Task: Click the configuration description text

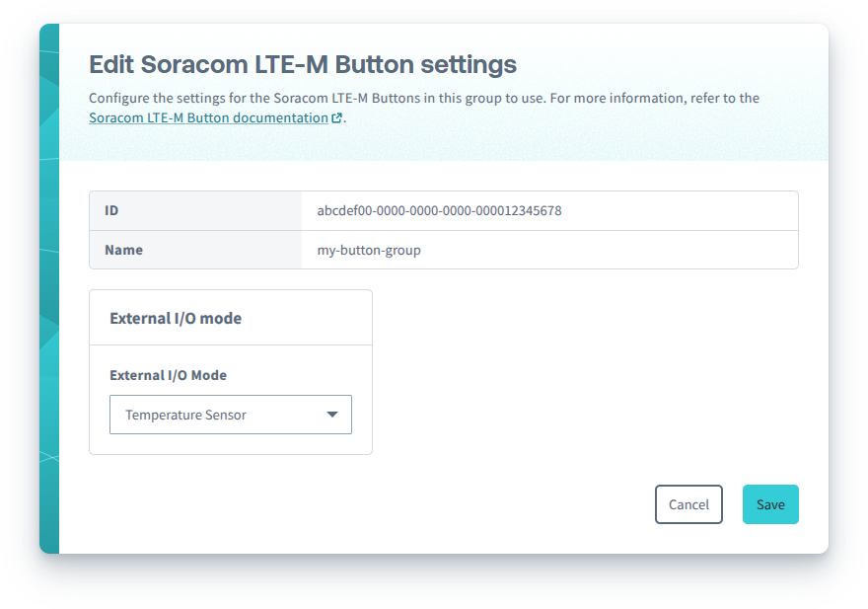Action: tap(424, 98)
